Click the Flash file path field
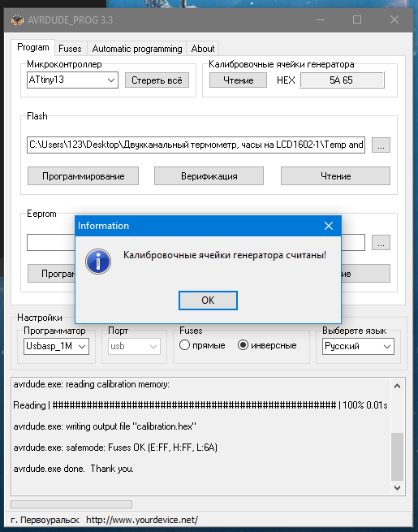The width and height of the screenshot is (418, 532). point(196,145)
